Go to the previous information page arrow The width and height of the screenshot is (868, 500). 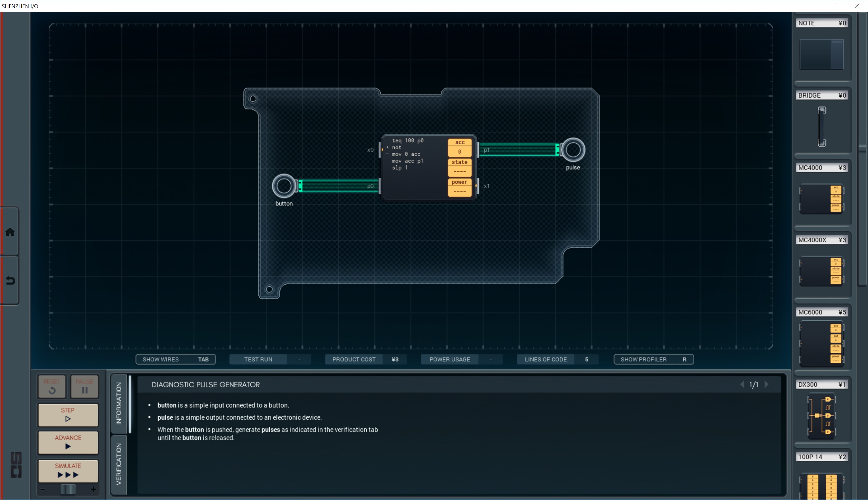point(742,385)
